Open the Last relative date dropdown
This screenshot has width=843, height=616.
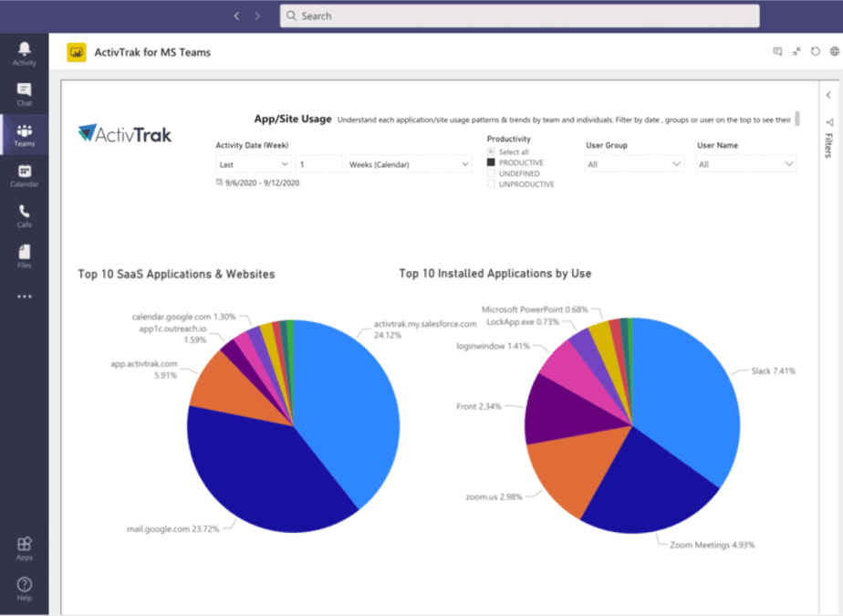[254, 164]
